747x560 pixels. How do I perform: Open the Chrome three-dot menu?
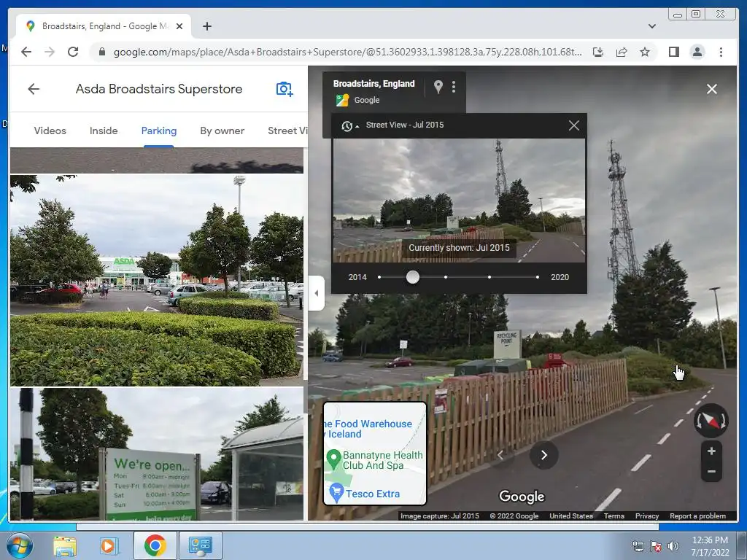click(x=721, y=52)
